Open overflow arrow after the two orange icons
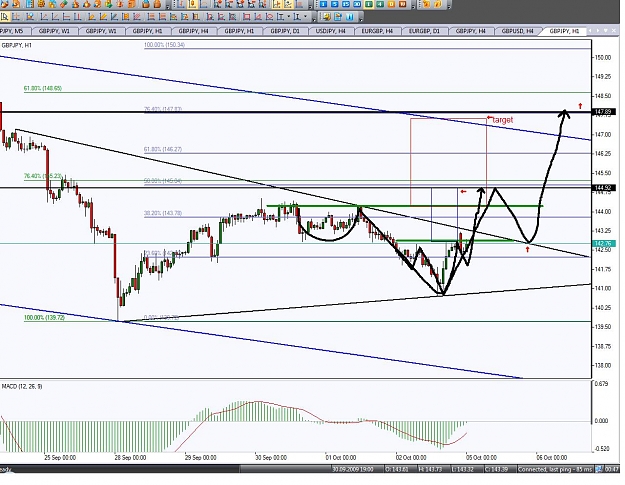Image resolution: width=625 pixels, height=485 pixels. tap(449, 7)
